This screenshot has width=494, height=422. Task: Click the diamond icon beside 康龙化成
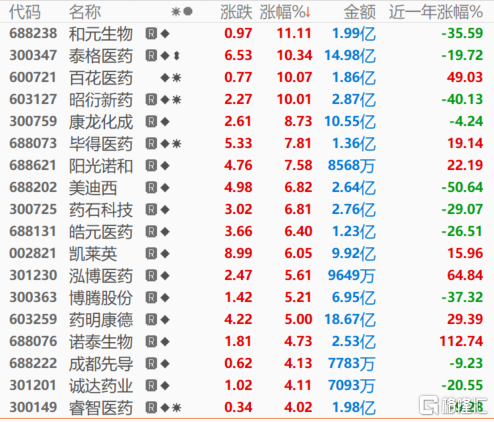tap(165, 122)
